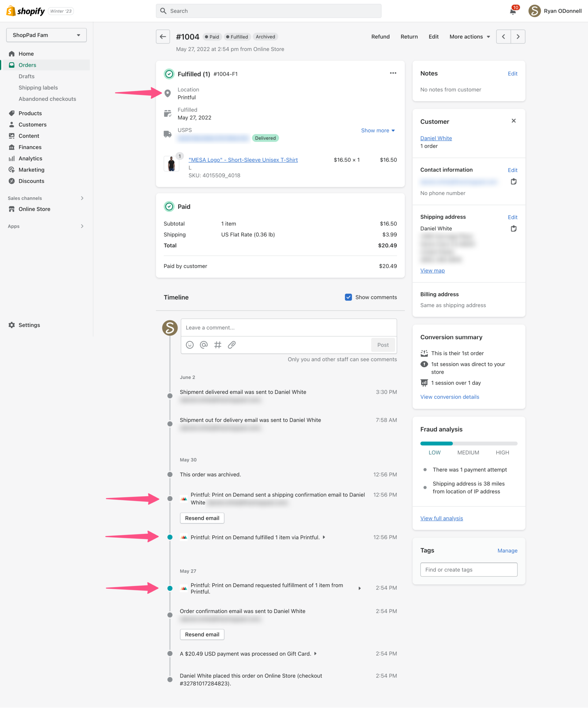Click Show more on the USPS shipment
Viewport: 588px width, 708px height.
point(377,131)
